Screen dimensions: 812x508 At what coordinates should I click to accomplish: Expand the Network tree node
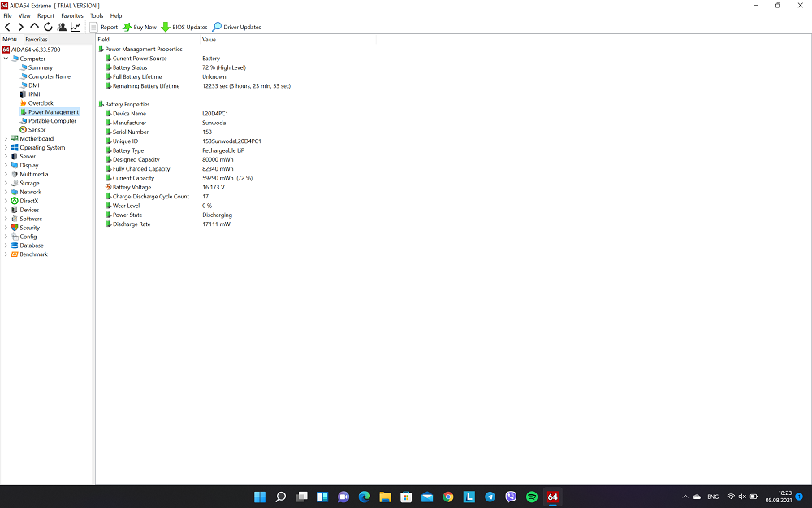coord(6,192)
